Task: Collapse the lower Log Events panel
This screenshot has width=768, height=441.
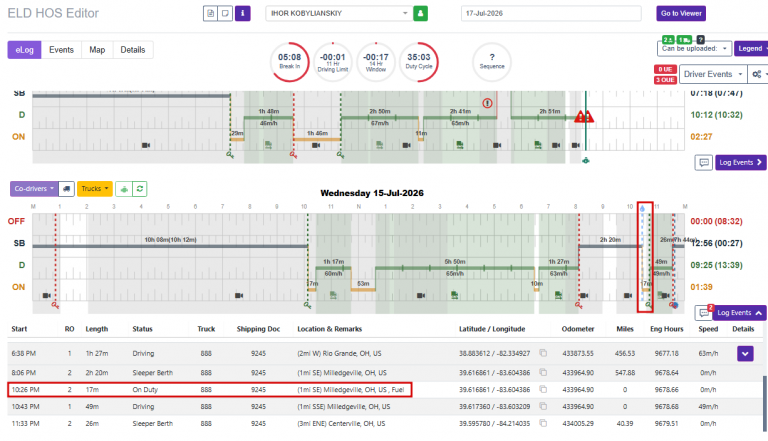Action: (740, 313)
